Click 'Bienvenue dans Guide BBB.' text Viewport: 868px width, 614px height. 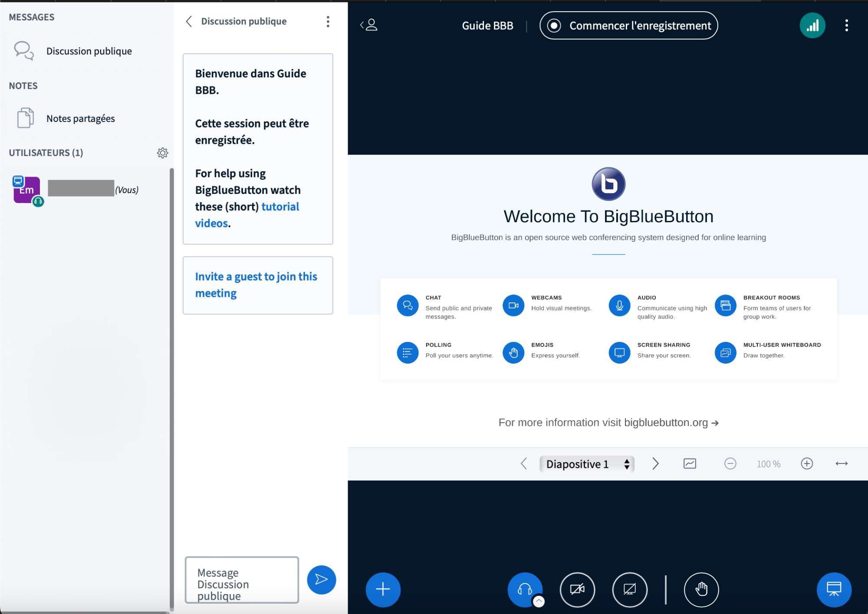click(250, 82)
